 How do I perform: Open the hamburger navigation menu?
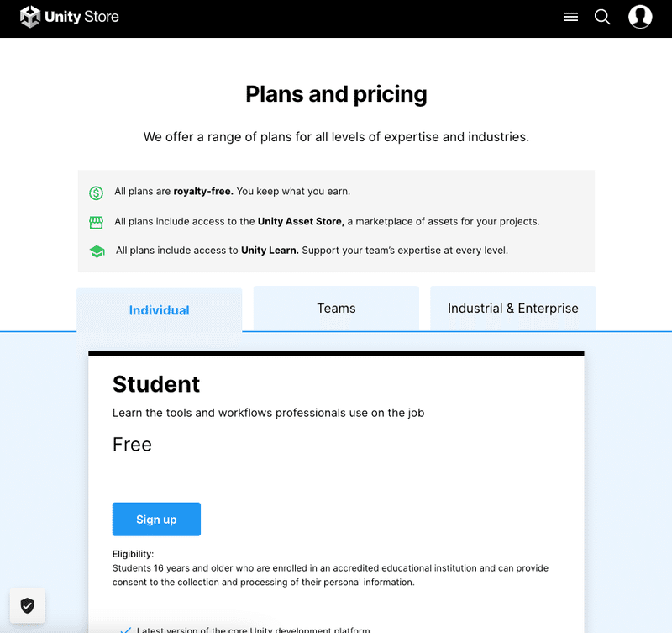coord(571,17)
